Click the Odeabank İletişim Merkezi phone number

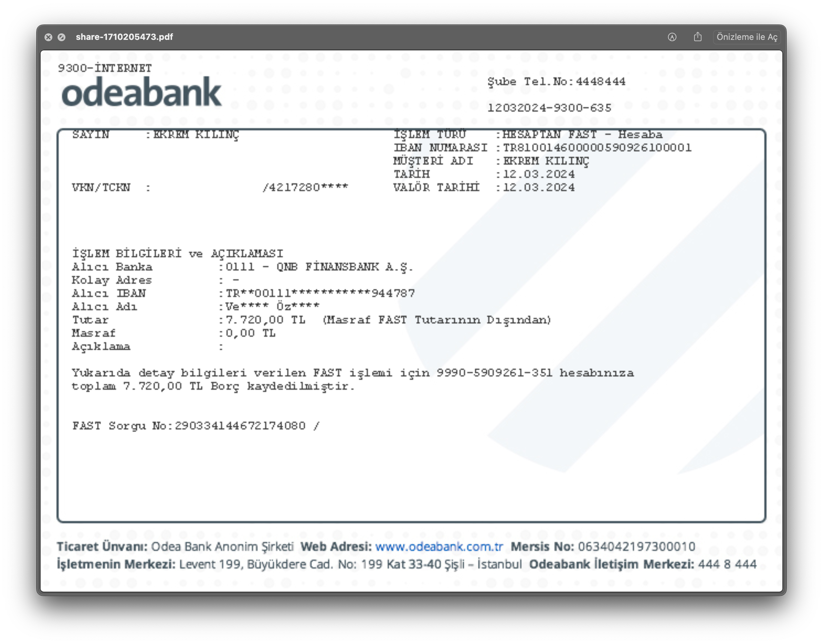tap(727, 564)
